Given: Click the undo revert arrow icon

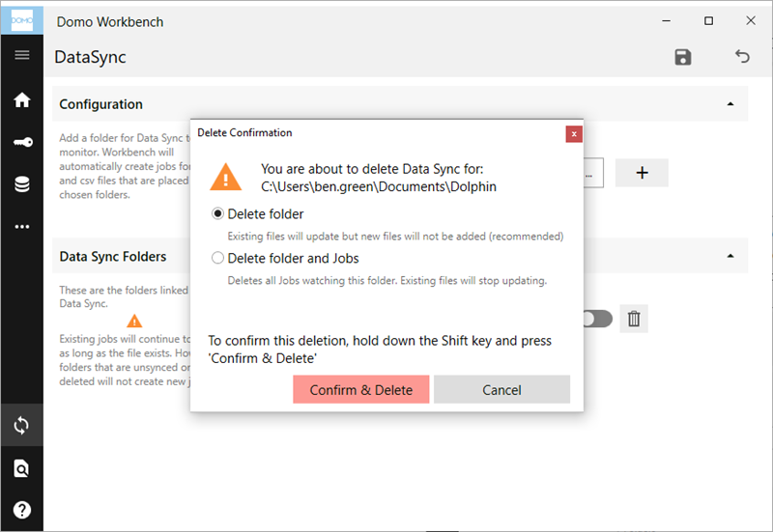Looking at the screenshot, I should [742, 56].
